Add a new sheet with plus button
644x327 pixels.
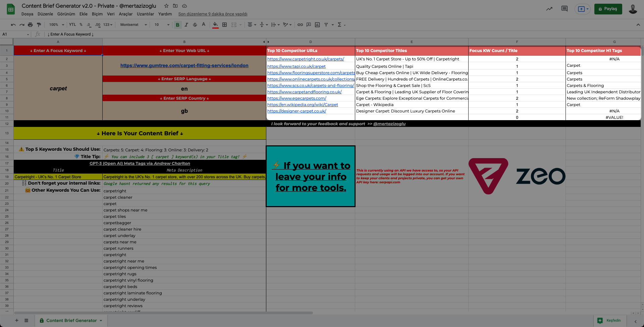click(17, 321)
